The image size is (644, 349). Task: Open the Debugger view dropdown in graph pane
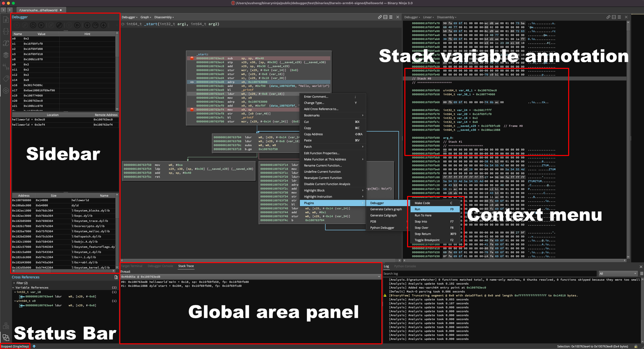129,17
